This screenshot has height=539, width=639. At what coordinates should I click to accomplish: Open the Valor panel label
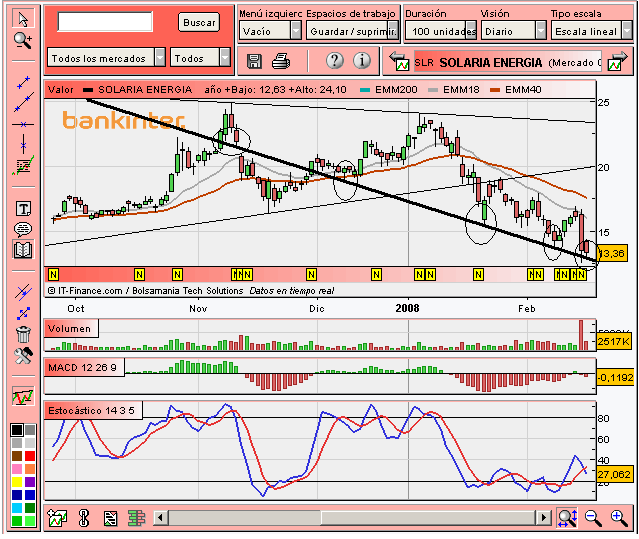(61, 90)
